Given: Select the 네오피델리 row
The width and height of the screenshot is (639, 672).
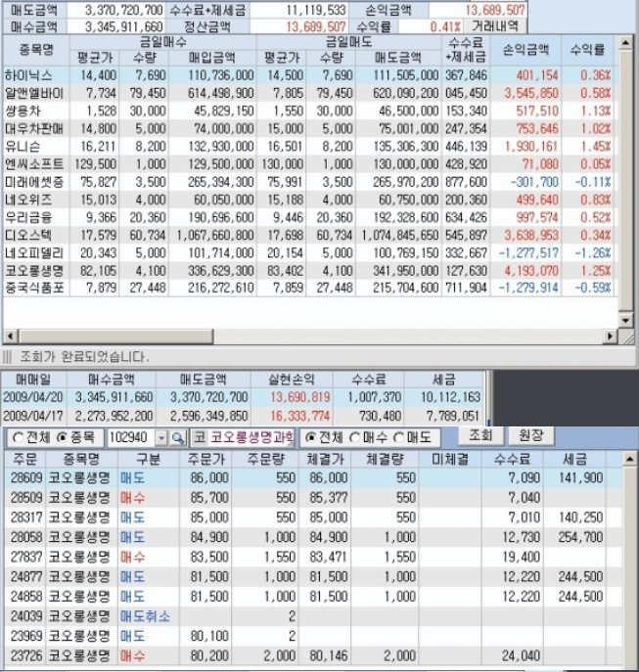Looking at the screenshot, I should tap(309, 253).
